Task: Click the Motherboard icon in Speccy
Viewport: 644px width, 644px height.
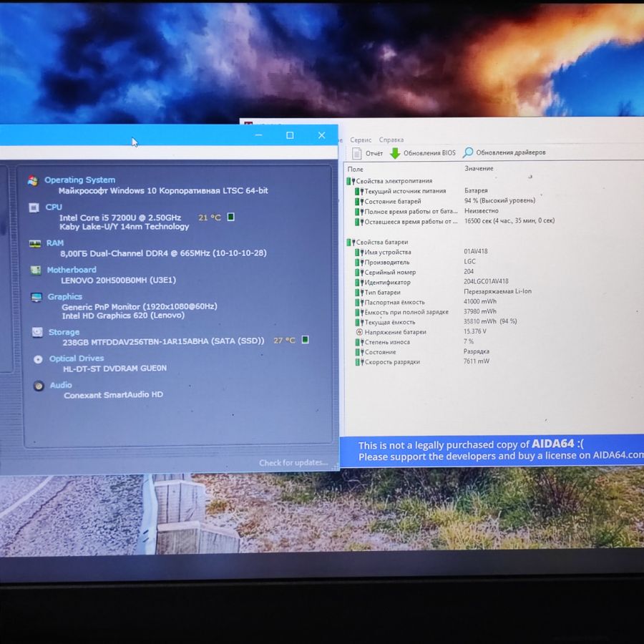Action: [36, 270]
